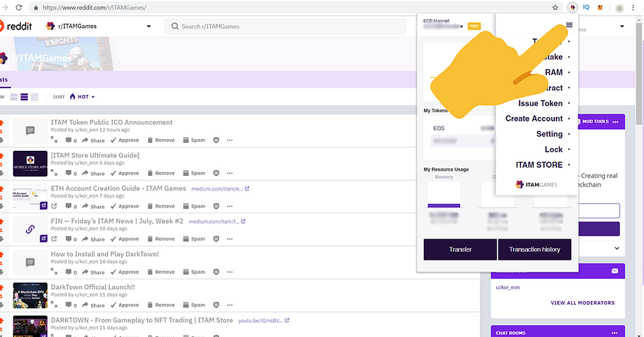Open the user account dropdown arrow in Reddit header
The image size is (644, 337).
(x=622, y=26)
